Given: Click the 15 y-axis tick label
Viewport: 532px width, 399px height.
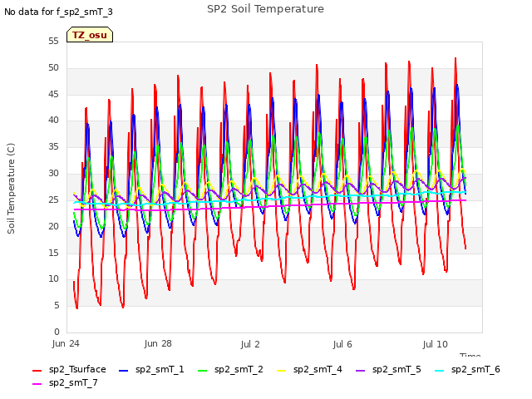Looking at the screenshot, I should click(53, 253).
